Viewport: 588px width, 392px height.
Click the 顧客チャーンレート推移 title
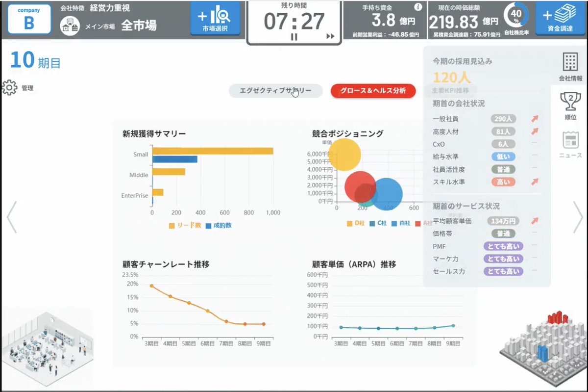tap(166, 264)
